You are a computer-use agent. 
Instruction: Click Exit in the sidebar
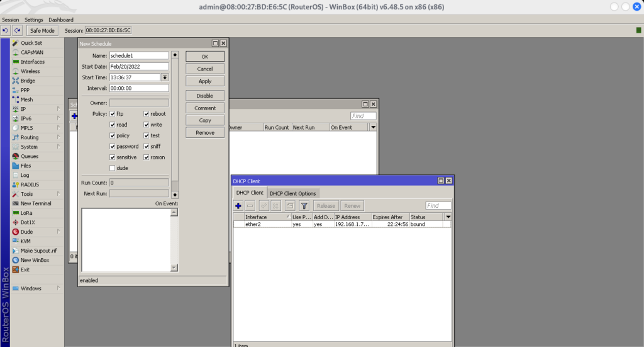click(x=25, y=270)
